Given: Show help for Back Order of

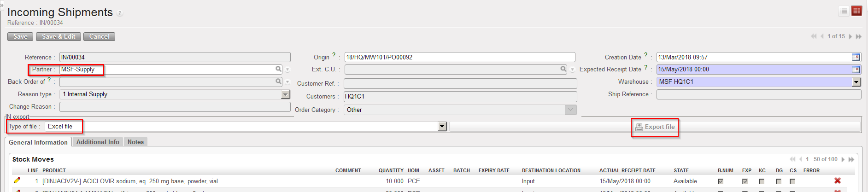Looking at the screenshot, I should tap(49, 79).
